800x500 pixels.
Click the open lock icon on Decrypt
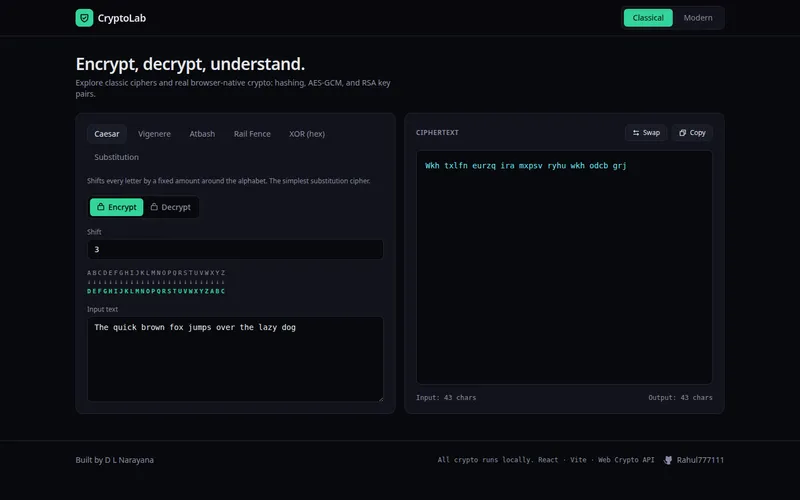(x=154, y=207)
